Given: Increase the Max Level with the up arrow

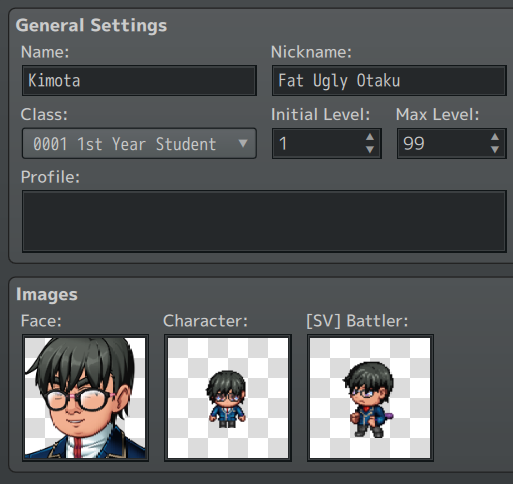Looking at the screenshot, I should (x=495, y=137).
